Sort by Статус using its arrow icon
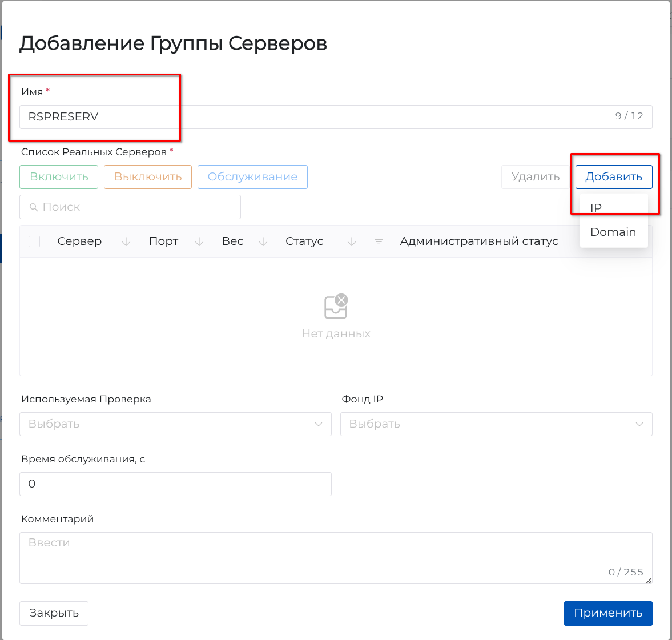The height and width of the screenshot is (640, 672). coord(352,242)
